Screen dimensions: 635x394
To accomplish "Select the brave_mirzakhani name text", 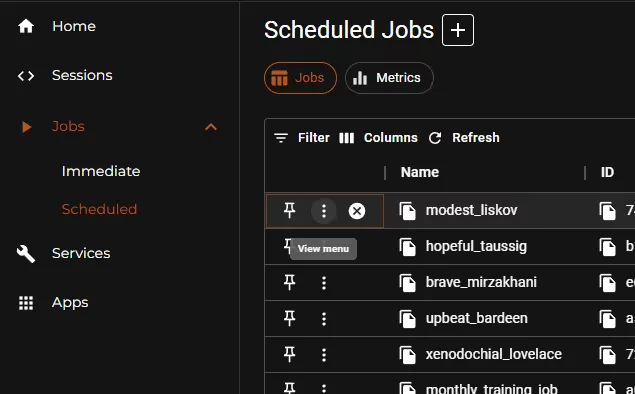I will (x=481, y=282).
